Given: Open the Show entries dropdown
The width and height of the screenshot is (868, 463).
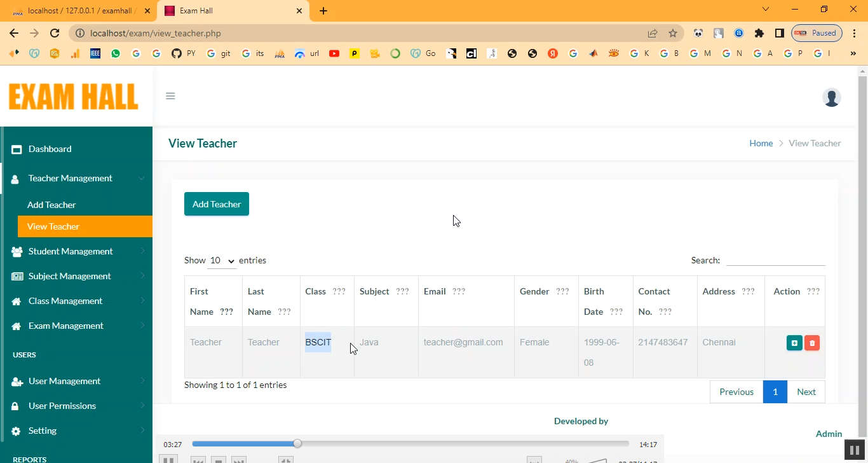Looking at the screenshot, I should 222,261.
